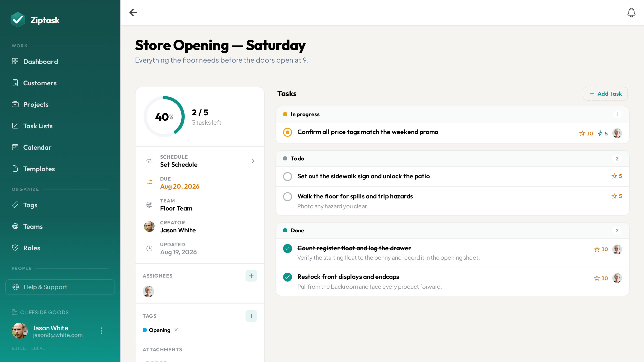Image resolution: width=644 pixels, height=362 pixels.
Task: Click the Add Task button
Action: click(605, 94)
